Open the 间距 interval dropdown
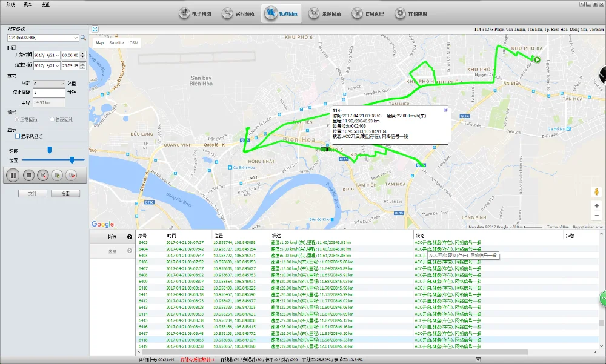Image resolution: width=606 pixels, height=364 pixels. pyautogui.click(x=62, y=84)
